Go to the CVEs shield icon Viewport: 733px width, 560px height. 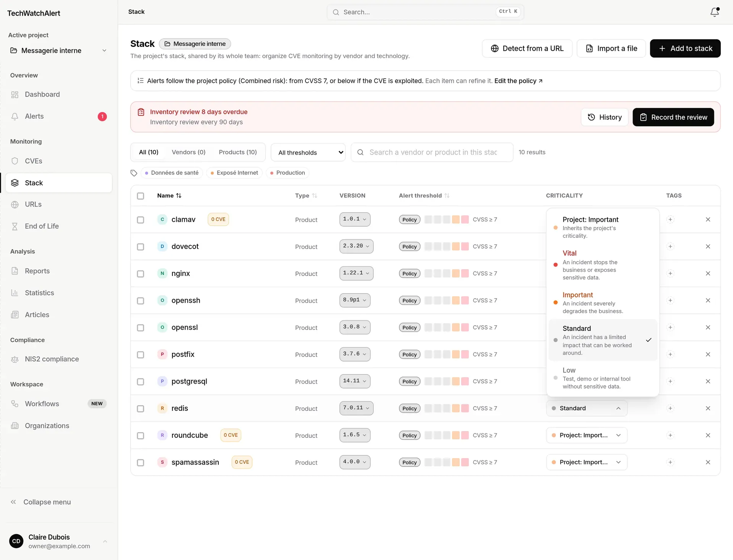pyautogui.click(x=15, y=161)
